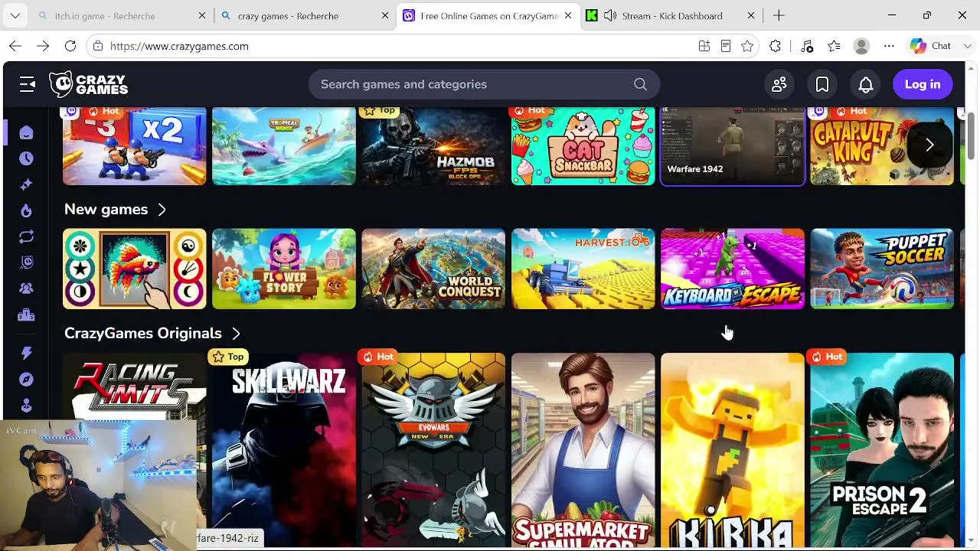Open the CrazyGames hamburger menu
Image resolution: width=980 pixels, height=551 pixels.
[28, 84]
